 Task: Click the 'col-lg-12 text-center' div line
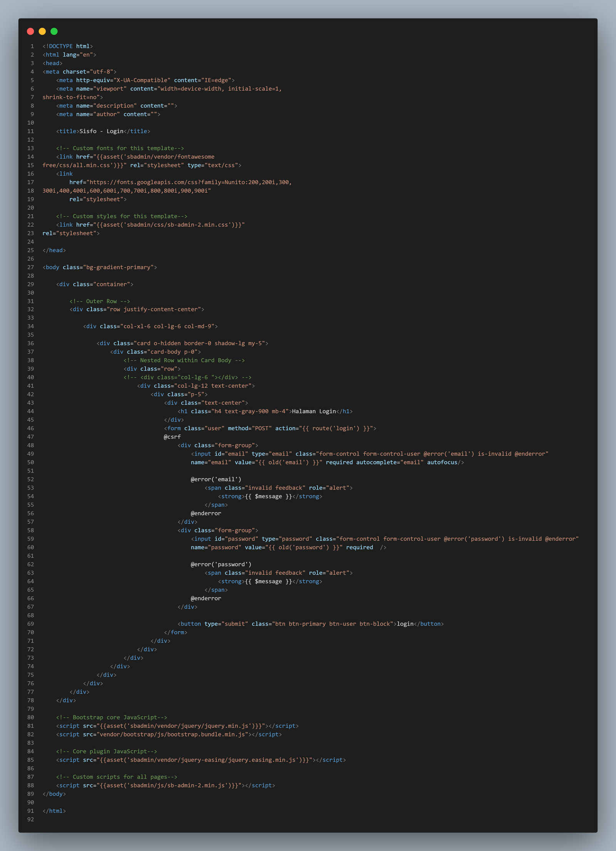point(196,386)
